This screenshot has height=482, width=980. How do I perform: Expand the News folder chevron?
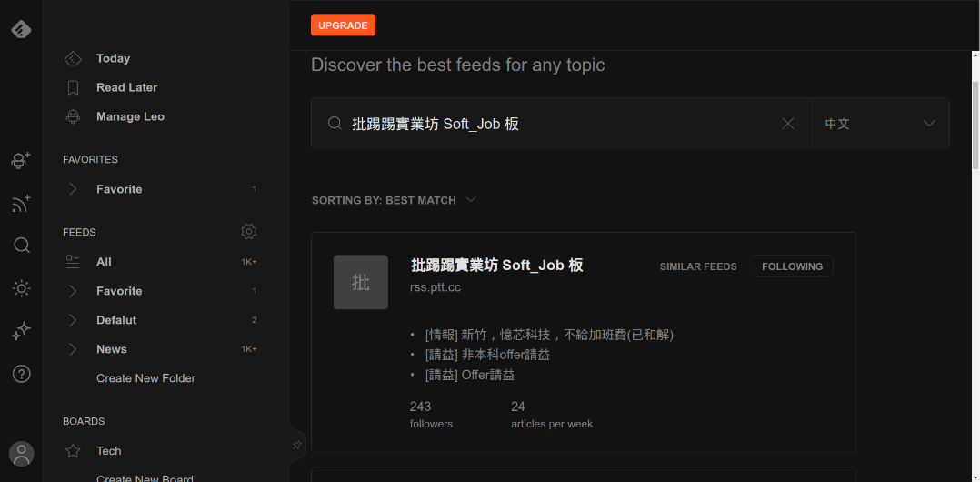pos(73,349)
